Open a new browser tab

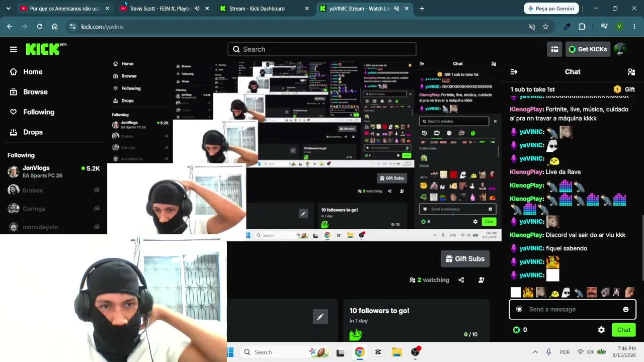(422, 9)
